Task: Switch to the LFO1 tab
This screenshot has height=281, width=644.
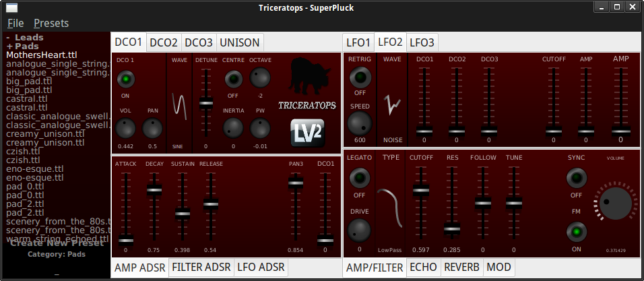Action: [x=358, y=42]
